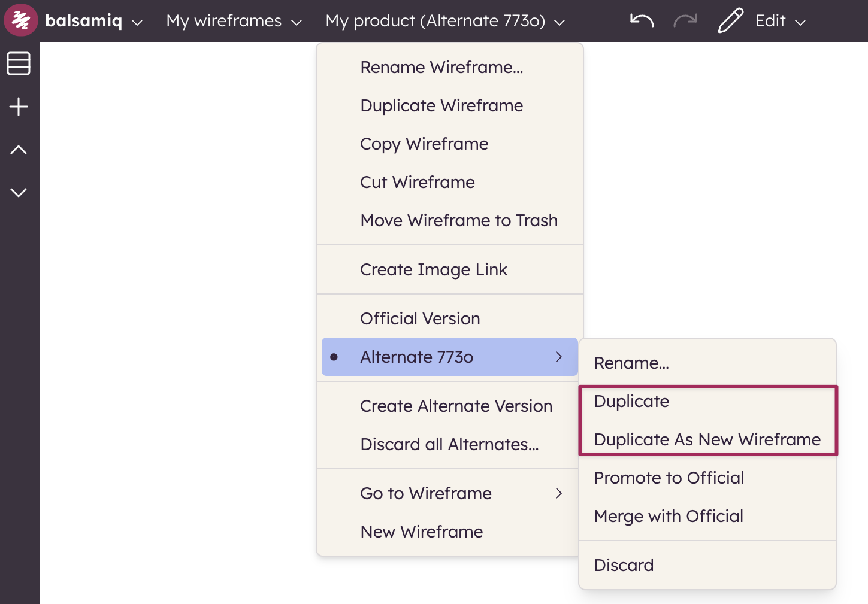This screenshot has height=604, width=868.
Task: Select the Alternate 773o version entry
Action: pos(450,357)
